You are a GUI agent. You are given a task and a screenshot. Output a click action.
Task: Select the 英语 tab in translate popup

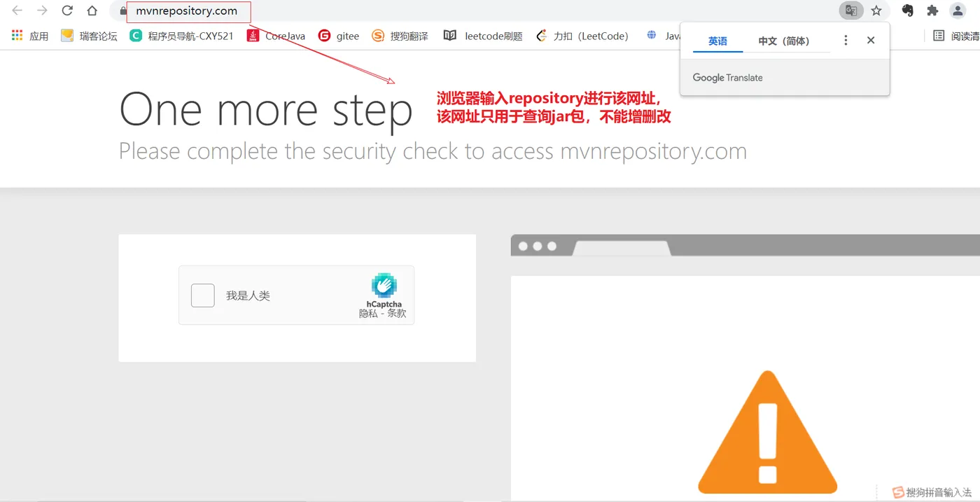click(x=717, y=41)
